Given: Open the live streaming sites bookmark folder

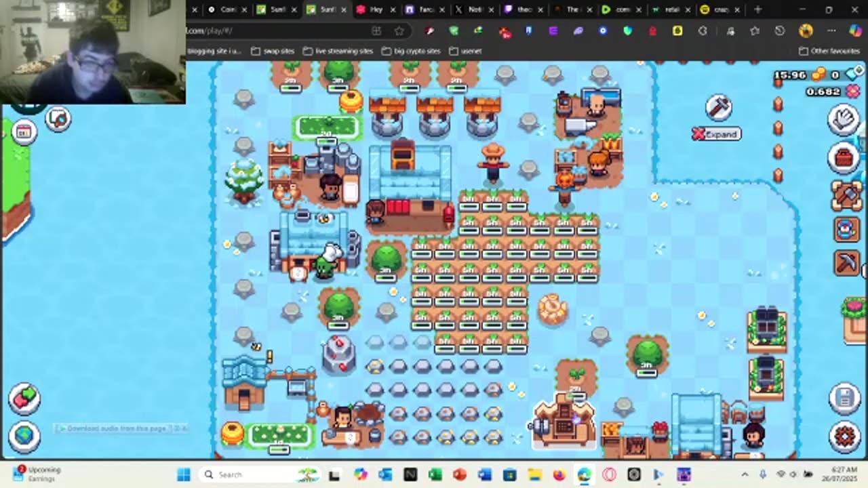Looking at the screenshot, I should tap(338, 51).
